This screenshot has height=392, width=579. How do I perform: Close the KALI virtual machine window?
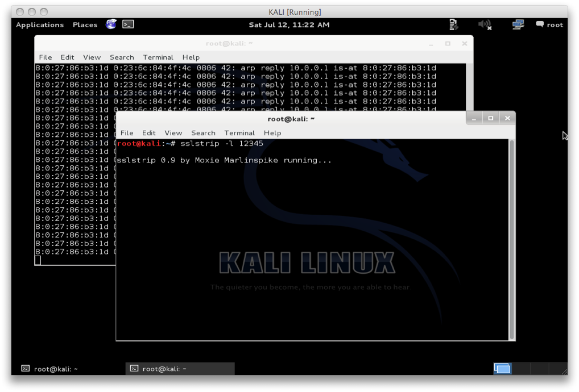tap(20, 12)
